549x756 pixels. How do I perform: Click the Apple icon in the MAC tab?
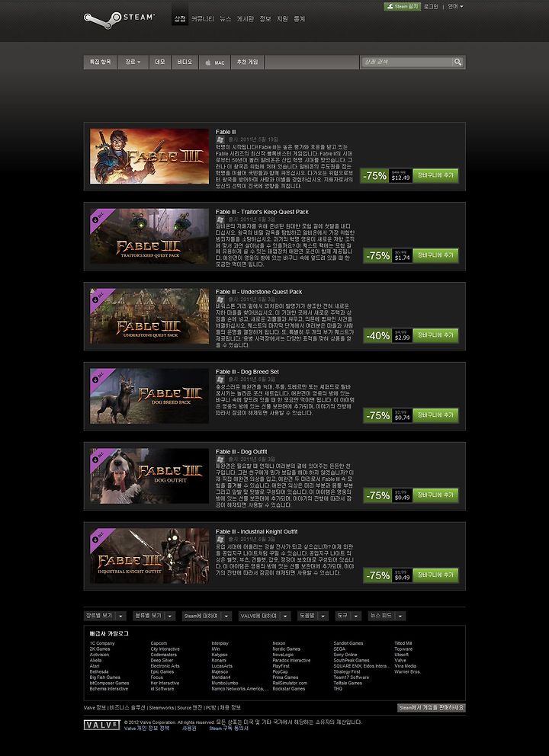pos(208,62)
